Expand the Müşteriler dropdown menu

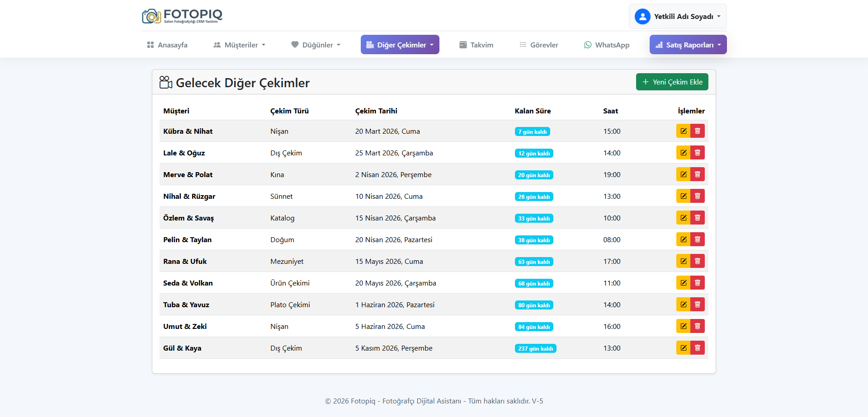239,45
